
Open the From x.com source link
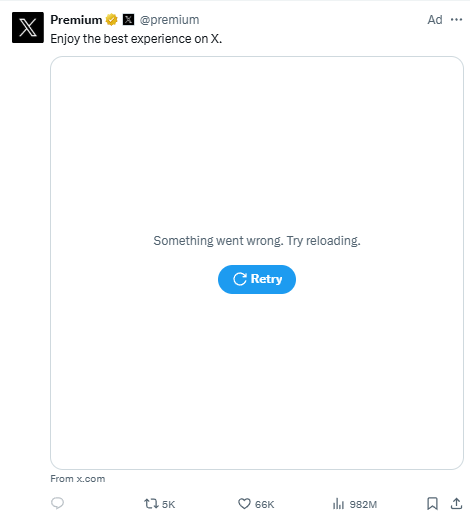tap(78, 479)
